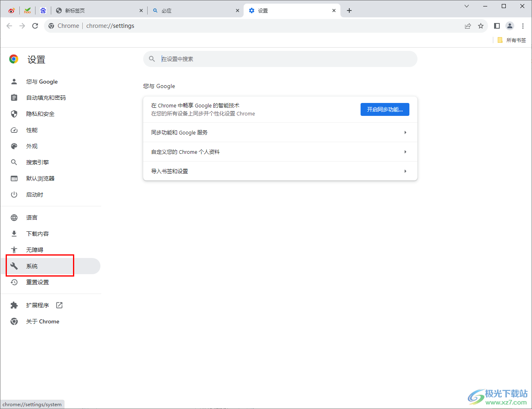Screen dimensions: 532x409
Task: Expand 同步功能和 Google 服务 row
Action: [280, 132]
